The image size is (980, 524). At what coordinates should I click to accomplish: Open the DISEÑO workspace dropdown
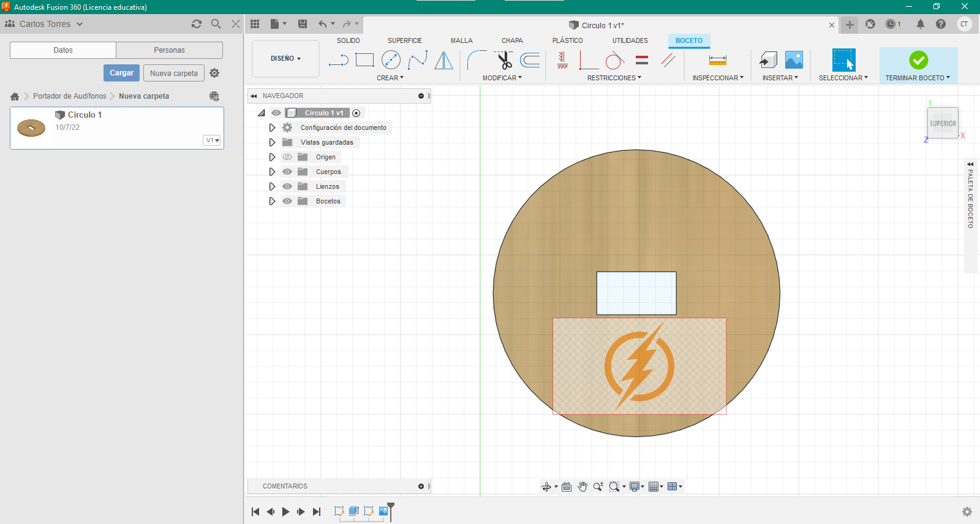(x=285, y=59)
